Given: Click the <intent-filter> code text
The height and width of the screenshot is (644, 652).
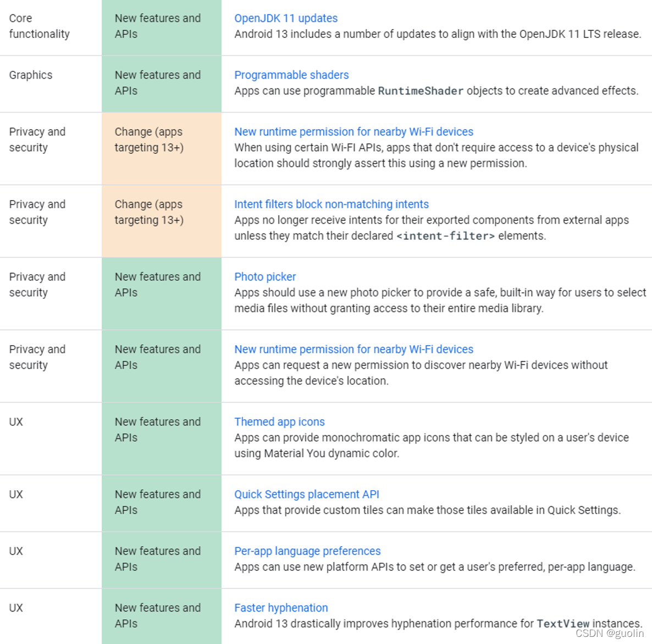Looking at the screenshot, I should click(445, 236).
